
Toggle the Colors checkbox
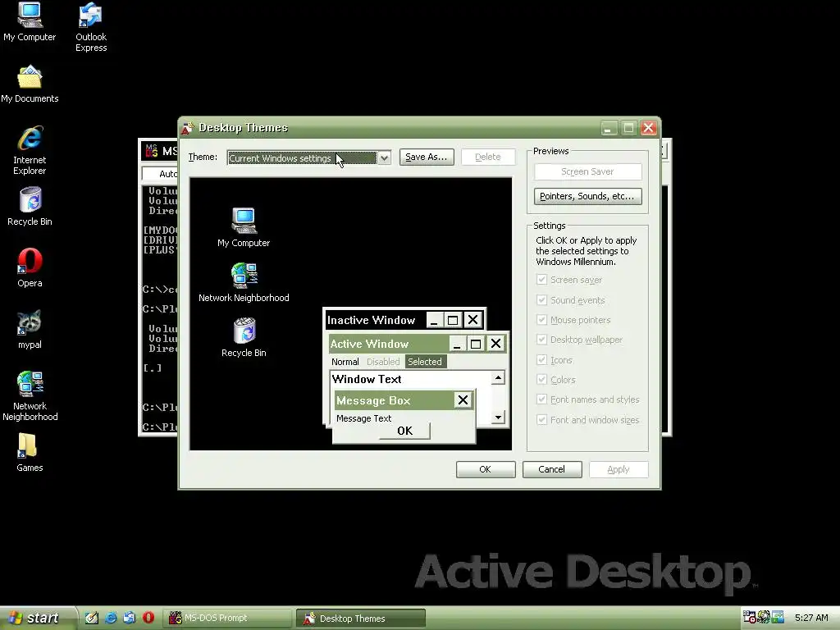pos(541,380)
